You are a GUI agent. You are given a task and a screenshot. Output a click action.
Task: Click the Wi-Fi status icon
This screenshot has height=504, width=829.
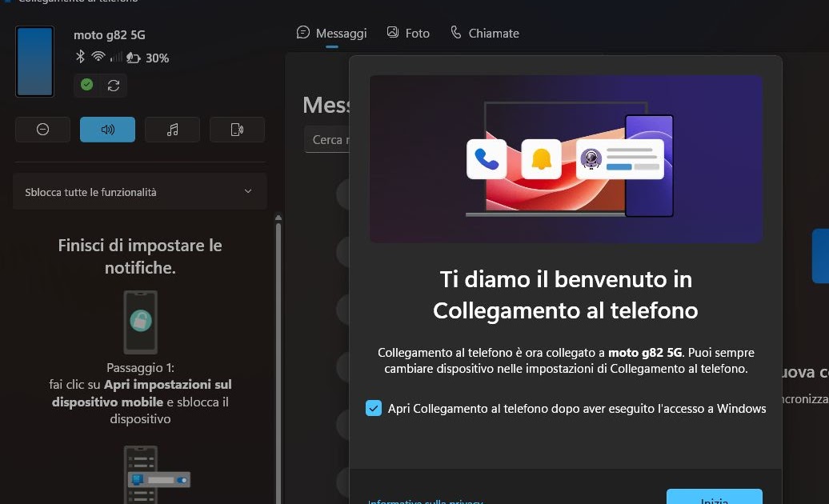coord(98,57)
